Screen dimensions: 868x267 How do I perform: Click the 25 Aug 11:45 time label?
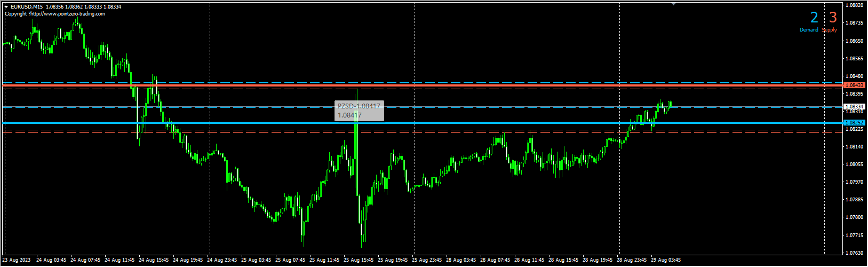coord(324,261)
